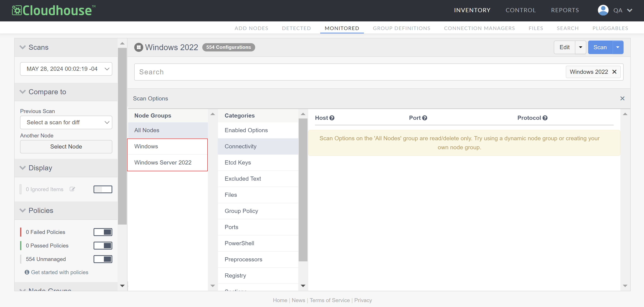
Task: Select the Registry category
Action: 258,276
